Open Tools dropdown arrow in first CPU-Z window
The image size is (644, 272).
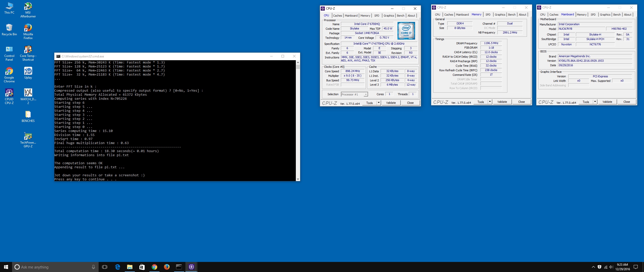[379, 103]
